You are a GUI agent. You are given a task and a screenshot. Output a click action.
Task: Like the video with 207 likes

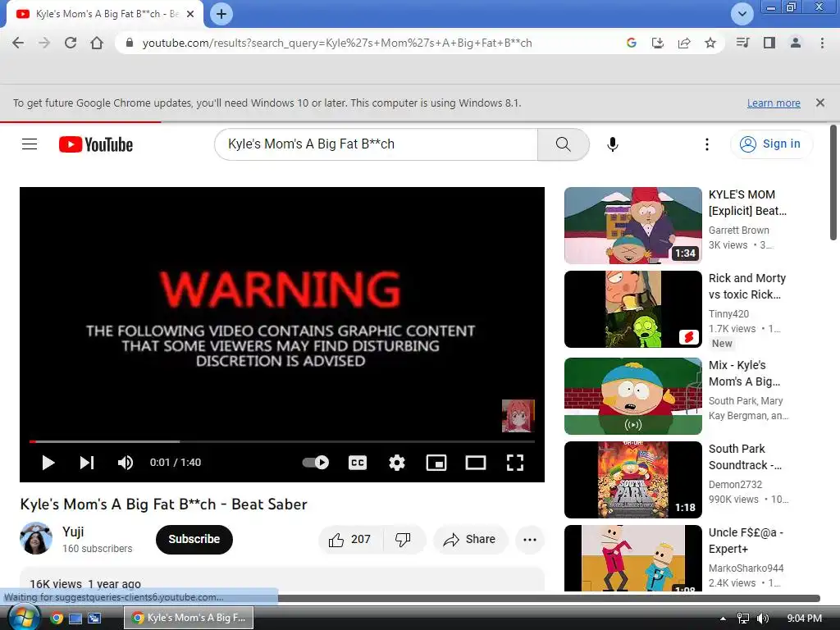click(x=351, y=540)
